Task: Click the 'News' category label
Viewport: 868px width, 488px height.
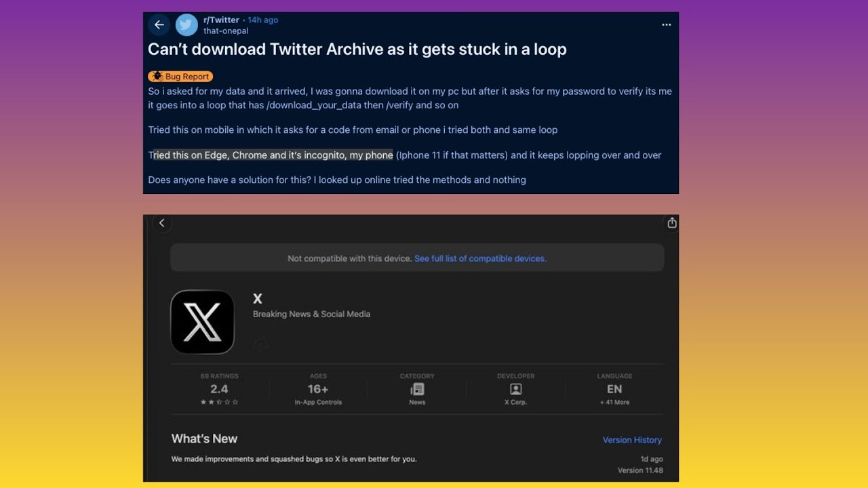Action: pos(417,403)
